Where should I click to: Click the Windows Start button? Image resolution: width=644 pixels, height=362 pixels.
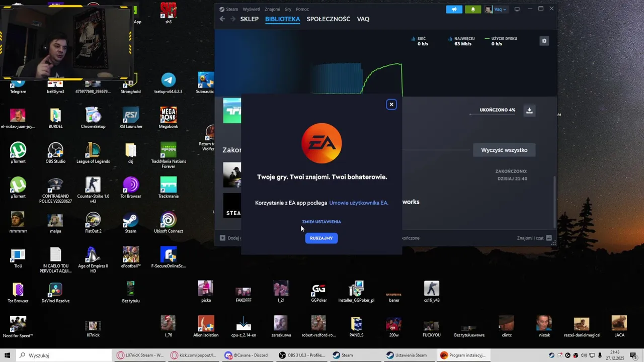pyautogui.click(x=8, y=355)
